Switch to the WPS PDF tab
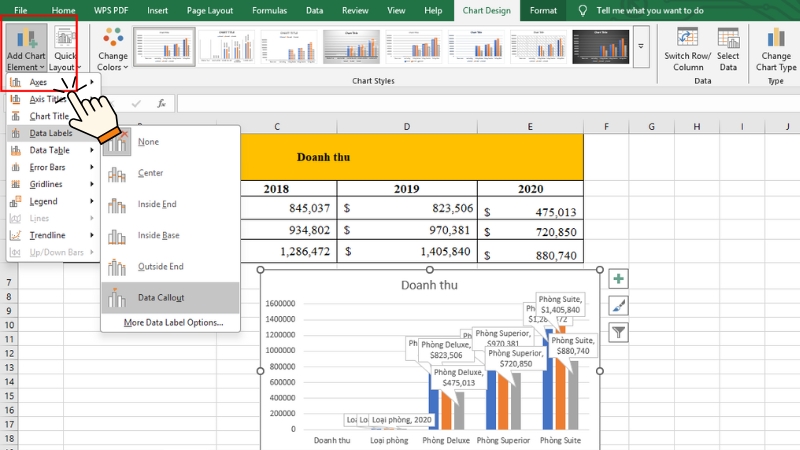 111,10
